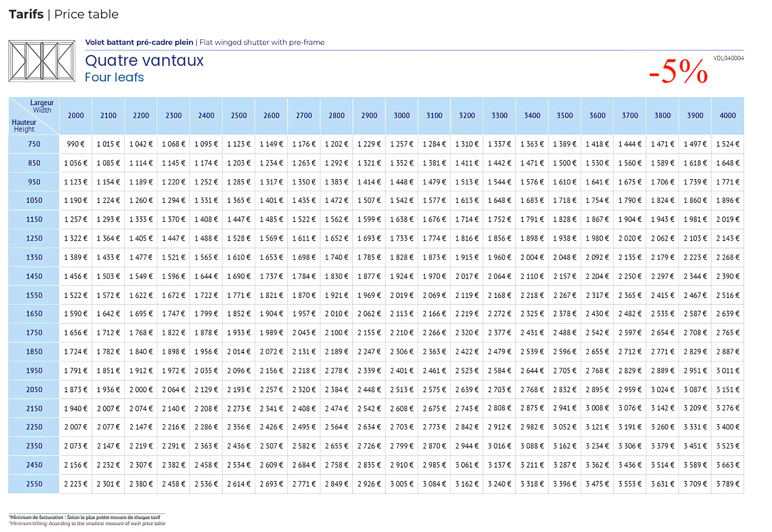Select the Tarifs | Price table heading
Image resolution: width=772 pixels, height=532 pixels.
pyautogui.click(x=63, y=14)
